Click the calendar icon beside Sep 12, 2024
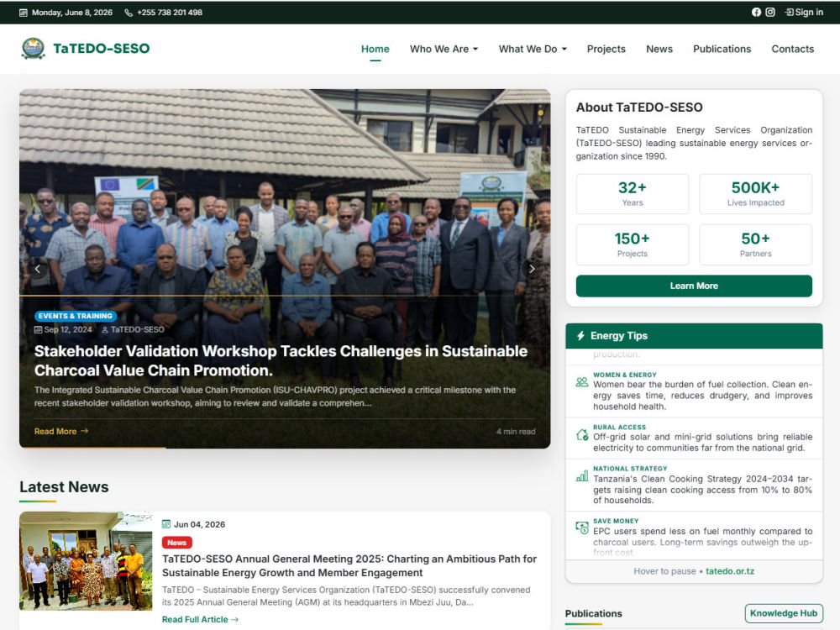The width and height of the screenshot is (840, 630). point(38,329)
